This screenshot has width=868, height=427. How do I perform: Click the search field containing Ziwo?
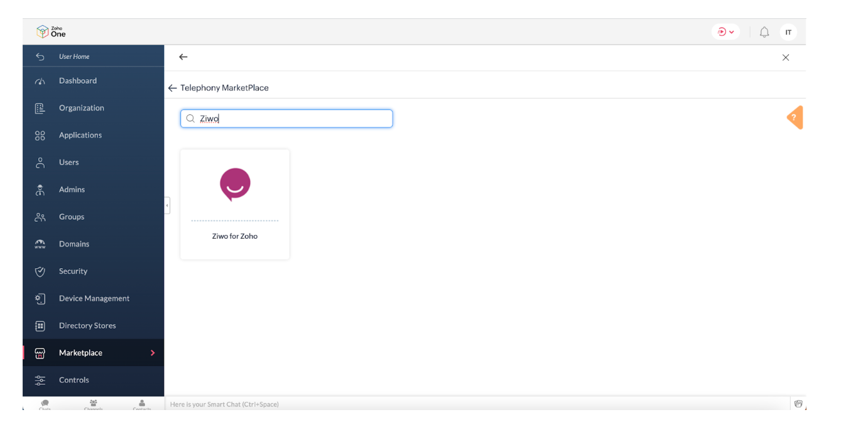click(x=286, y=119)
